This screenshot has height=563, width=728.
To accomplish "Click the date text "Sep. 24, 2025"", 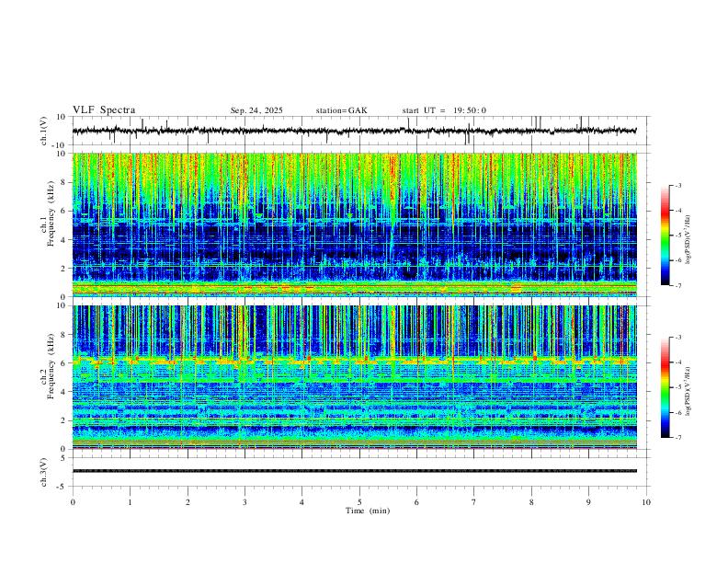I will (x=256, y=110).
